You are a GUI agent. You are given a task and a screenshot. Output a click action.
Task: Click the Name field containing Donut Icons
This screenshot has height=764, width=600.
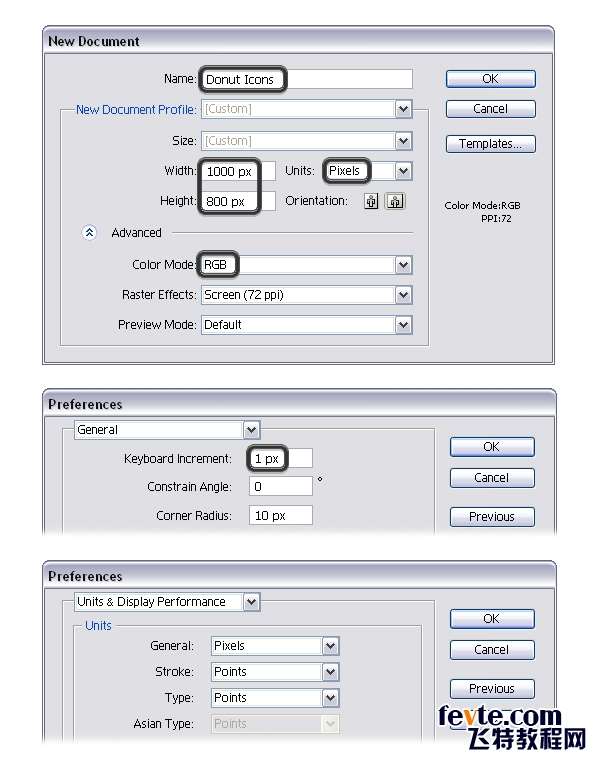click(307, 79)
